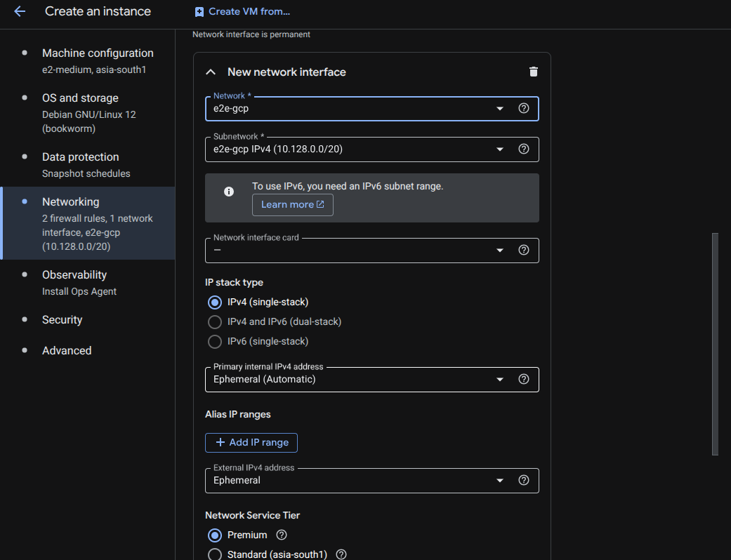Viewport: 731px width, 560px height.
Task: Open the Subnetwork dropdown
Action: (371, 149)
